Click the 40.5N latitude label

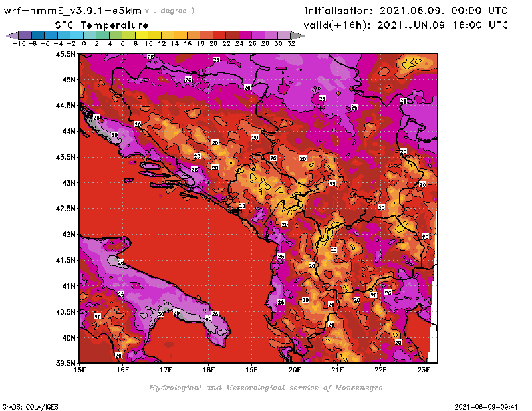[65, 312]
